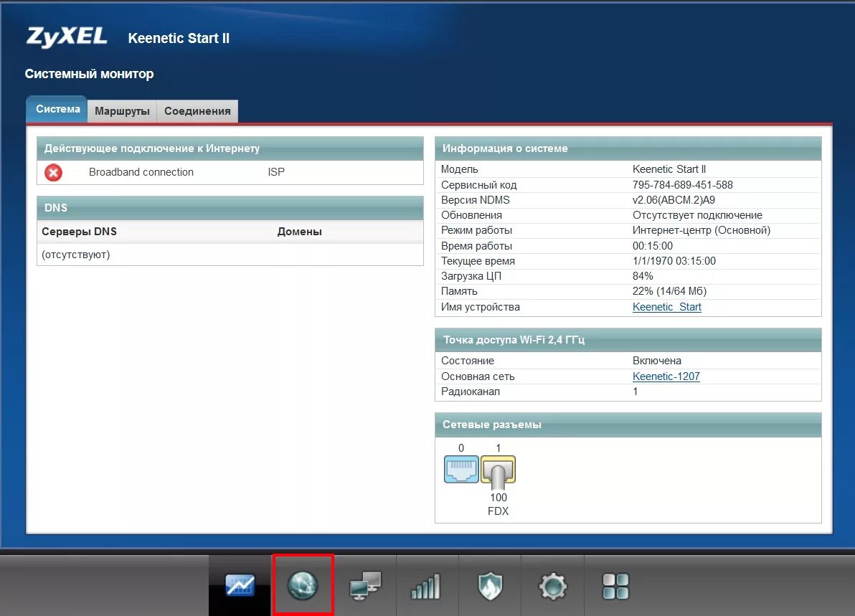Click CPU load value 84%
This screenshot has height=616, width=855.
[x=643, y=276]
